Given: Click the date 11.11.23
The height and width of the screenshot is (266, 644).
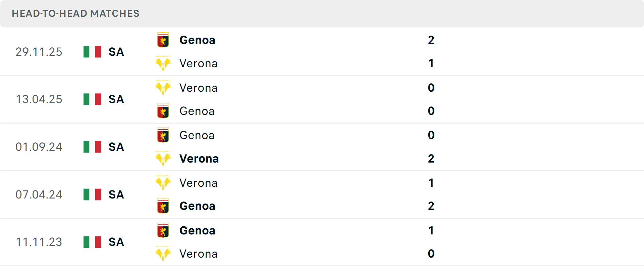Looking at the screenshot, I should [x=39, y=242].
